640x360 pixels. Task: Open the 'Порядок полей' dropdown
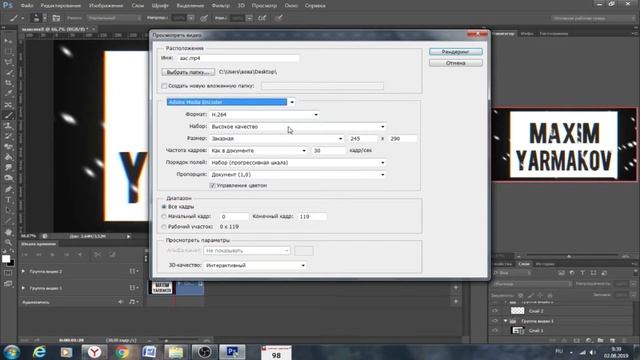point(298,162)
